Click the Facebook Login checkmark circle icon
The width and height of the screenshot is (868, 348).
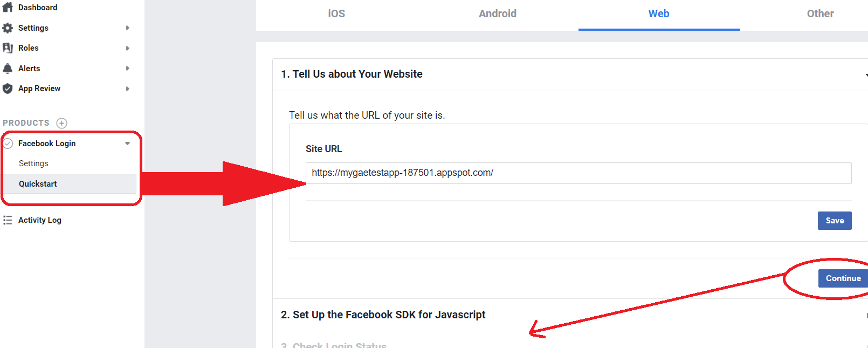point(8,144)
